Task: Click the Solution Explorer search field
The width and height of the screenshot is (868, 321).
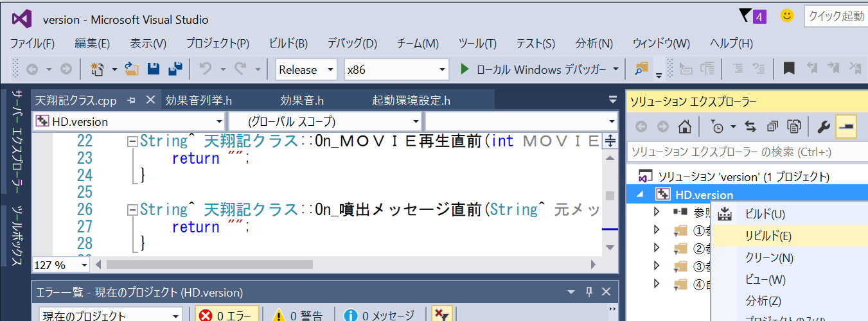Action: coord(745,152)
